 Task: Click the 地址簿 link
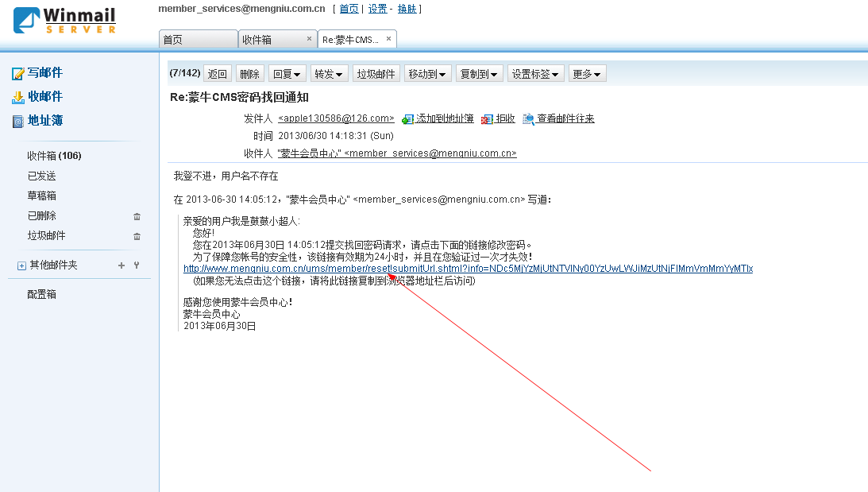pyautogui.click(x=44, y=120)
